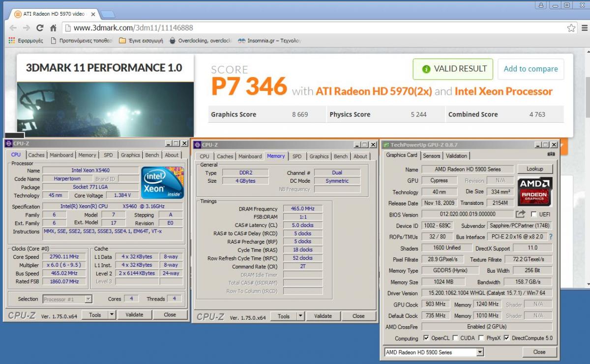The height and width of the screenshot is (364, 590).
Task: Open Bench tab in left CPU-Z
Action: tap(152, 155)
